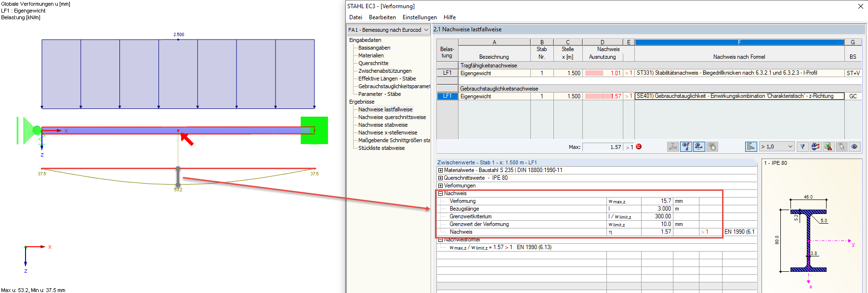Toggle the result diagrams icon with eye
The height and width of the screenshot is (293, 868).
686,146
